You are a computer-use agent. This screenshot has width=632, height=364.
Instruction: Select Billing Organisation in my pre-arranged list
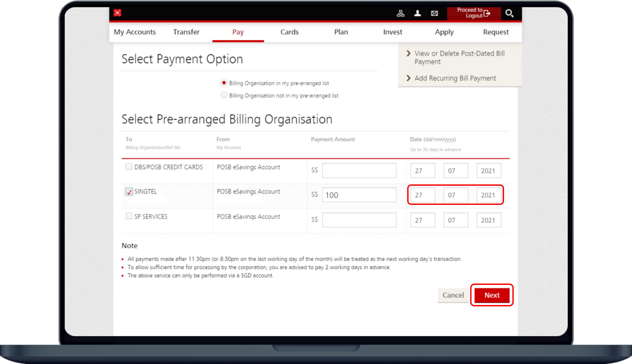point(224,83)
